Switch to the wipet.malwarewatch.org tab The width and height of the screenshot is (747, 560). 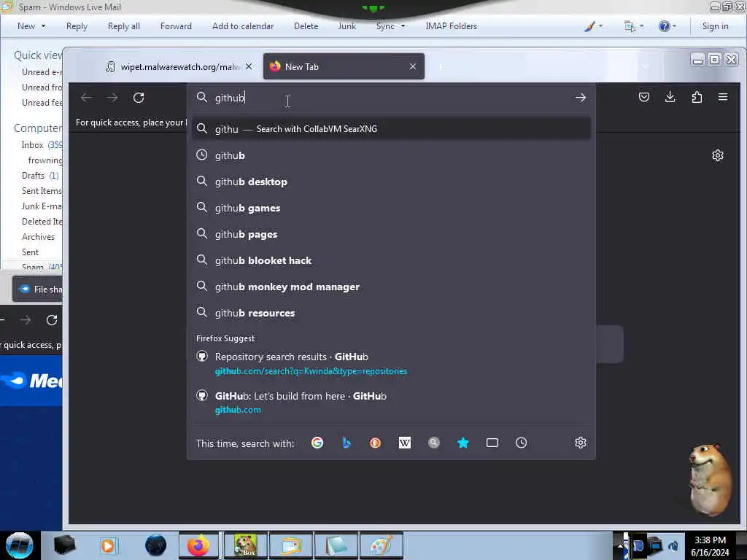click(179, 66)
